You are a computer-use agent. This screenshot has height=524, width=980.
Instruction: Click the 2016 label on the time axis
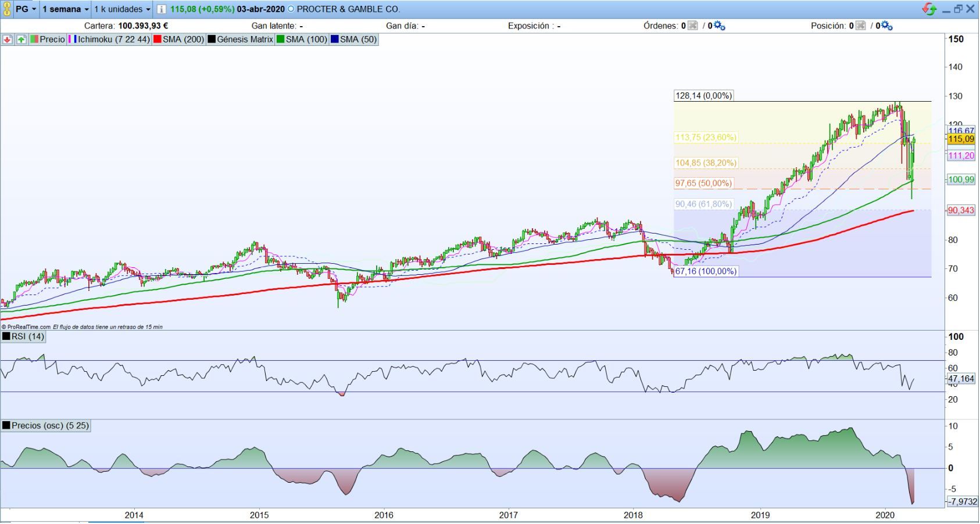tap(384, 515)
